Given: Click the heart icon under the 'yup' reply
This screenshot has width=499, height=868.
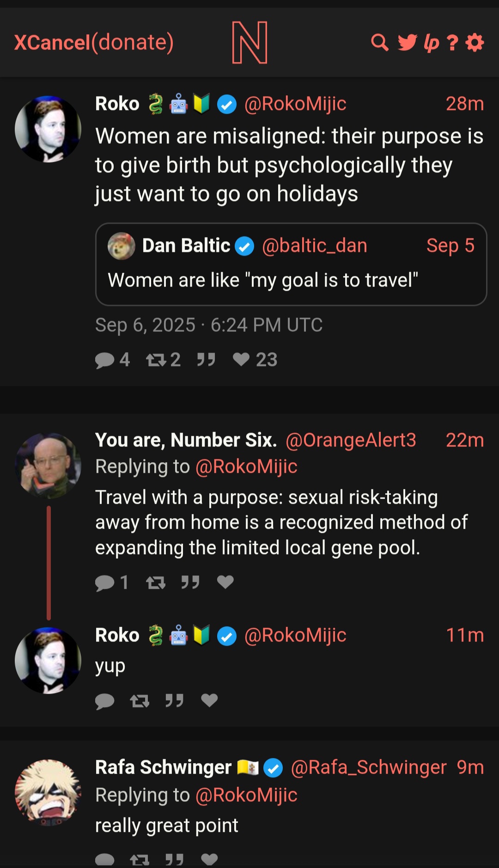Looking at the screenshot, I should pos(209,701).
